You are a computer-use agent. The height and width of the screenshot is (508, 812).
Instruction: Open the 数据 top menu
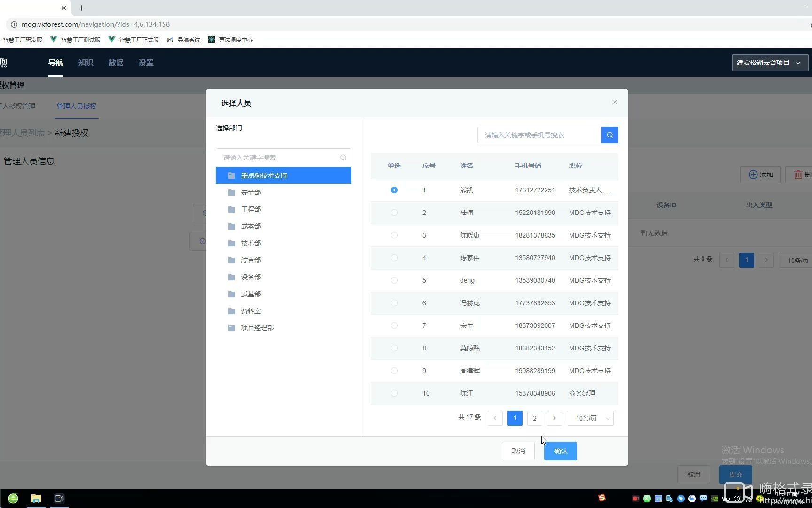pos(116,63)
